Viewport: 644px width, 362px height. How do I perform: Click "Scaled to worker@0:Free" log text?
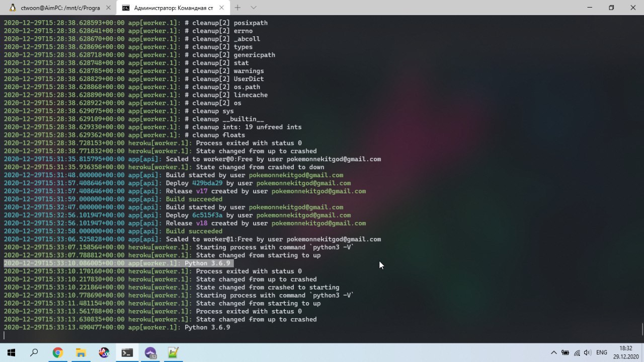click(209, 159)
